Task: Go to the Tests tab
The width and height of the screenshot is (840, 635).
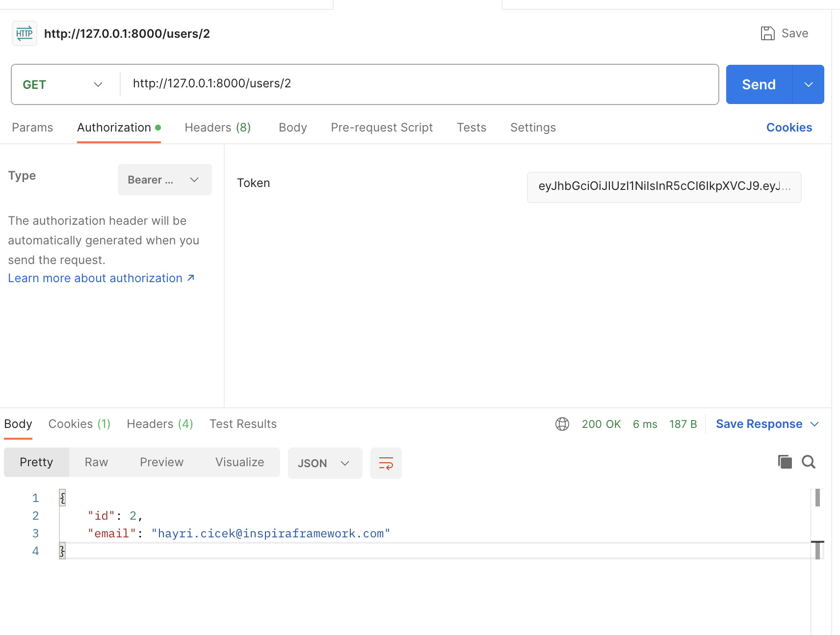Action: click(472, 128)
